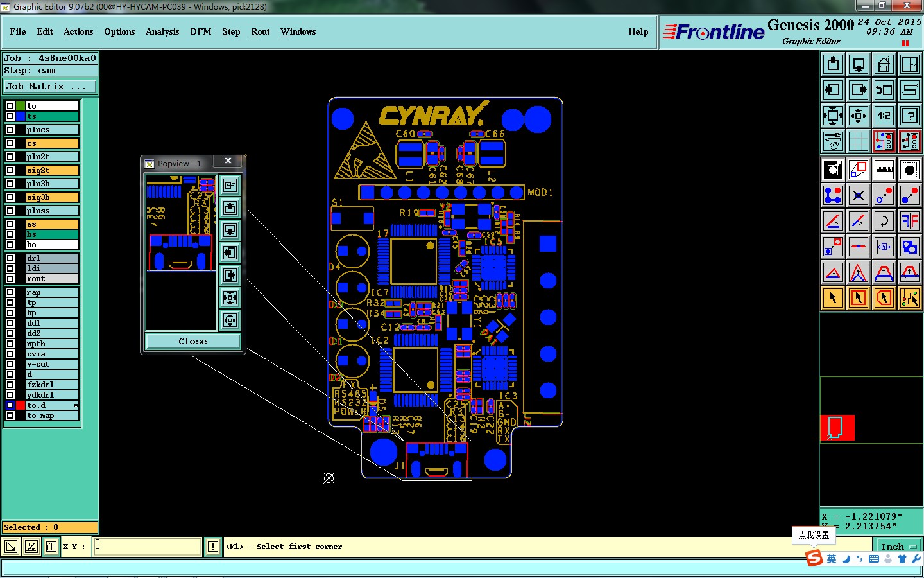The image size is (924, 578).
Task: Select the net arrow selection tool
Action: point(910,298)
